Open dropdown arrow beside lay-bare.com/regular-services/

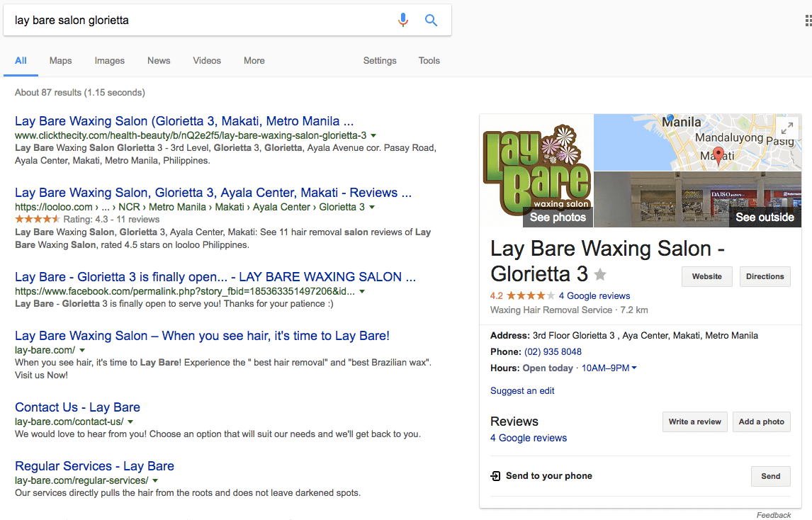155,480
